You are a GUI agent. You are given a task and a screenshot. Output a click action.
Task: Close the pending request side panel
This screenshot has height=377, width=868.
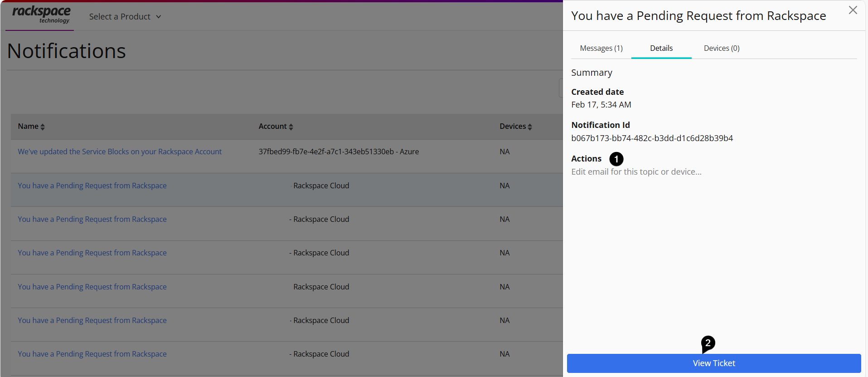pyautogui.click(x=853, y=10)
